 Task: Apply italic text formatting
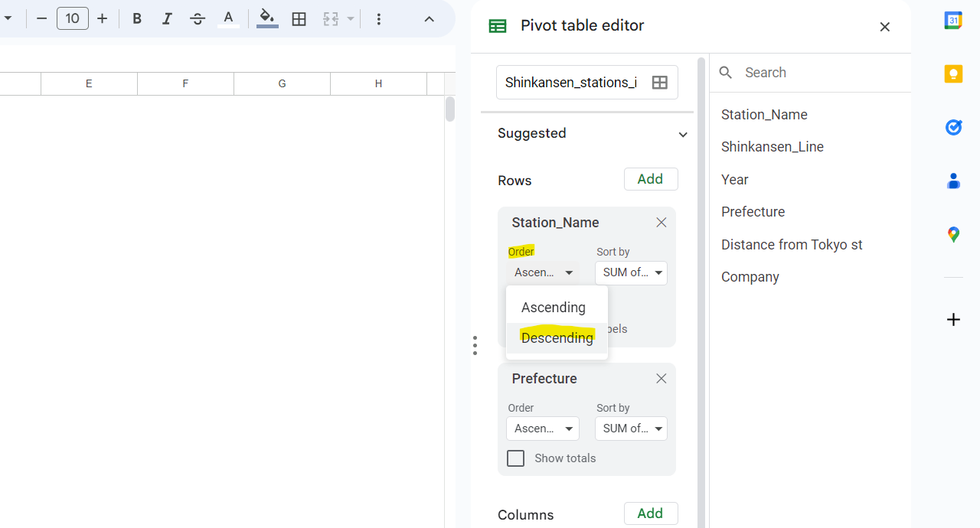click(167, 19)
